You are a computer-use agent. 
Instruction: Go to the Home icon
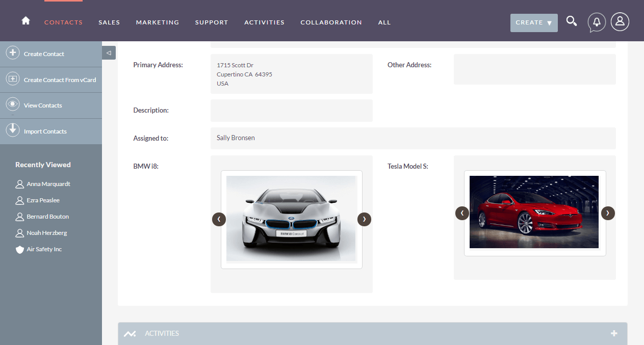[25, 21]
